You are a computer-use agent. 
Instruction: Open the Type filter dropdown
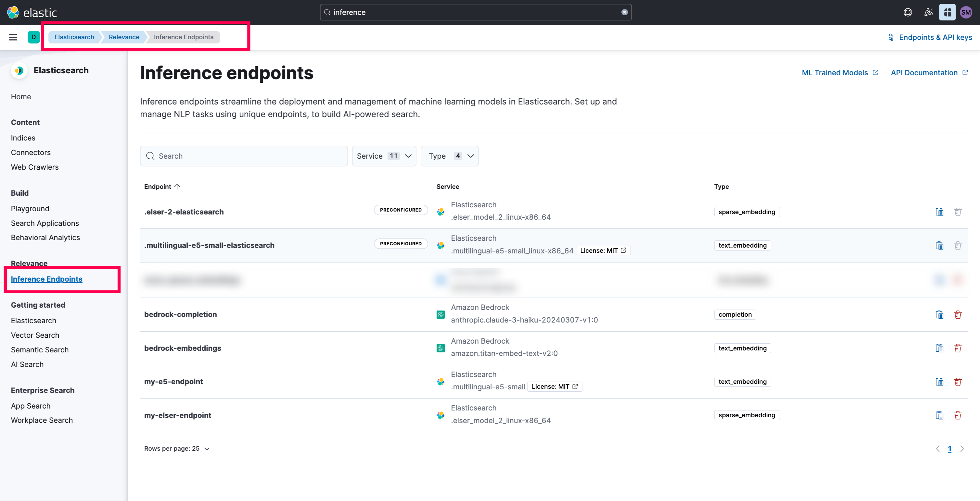tap(449, 156)
